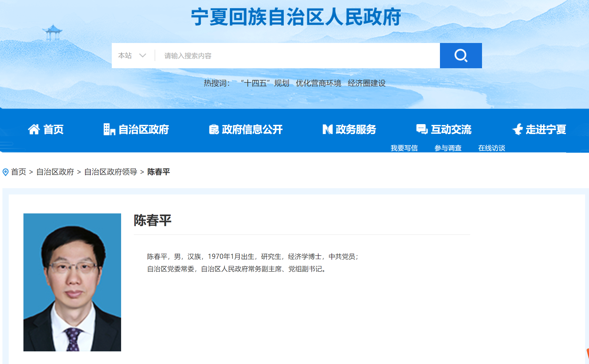
Task: Click the position line 自治区党委常委
Action: [x=237, y=269]
